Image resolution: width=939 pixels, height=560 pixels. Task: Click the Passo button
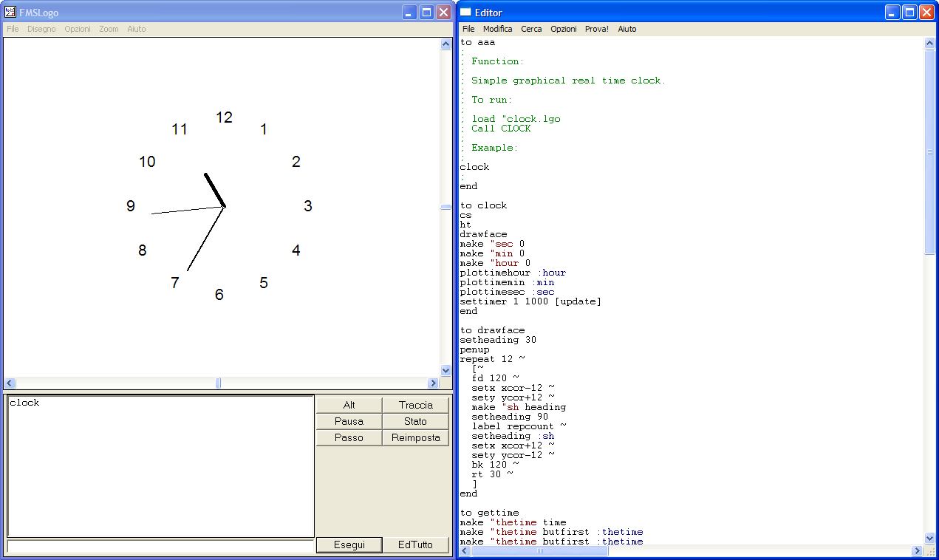click(x=349, y=437)
